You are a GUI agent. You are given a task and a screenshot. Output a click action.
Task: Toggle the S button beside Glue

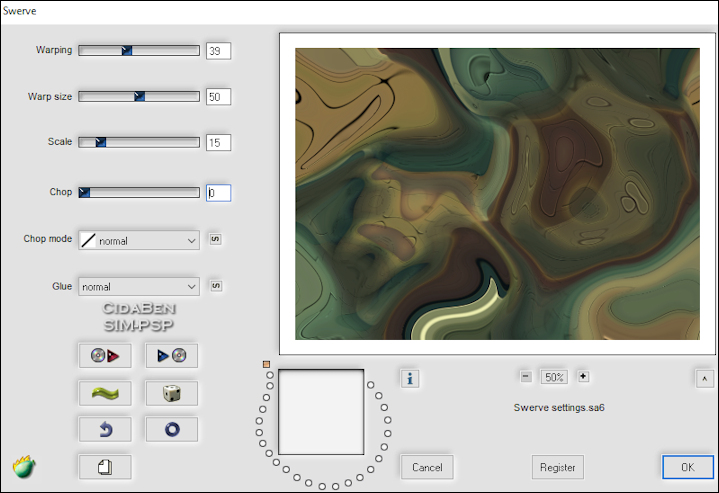pyautogui.click(x=215, y=286)
